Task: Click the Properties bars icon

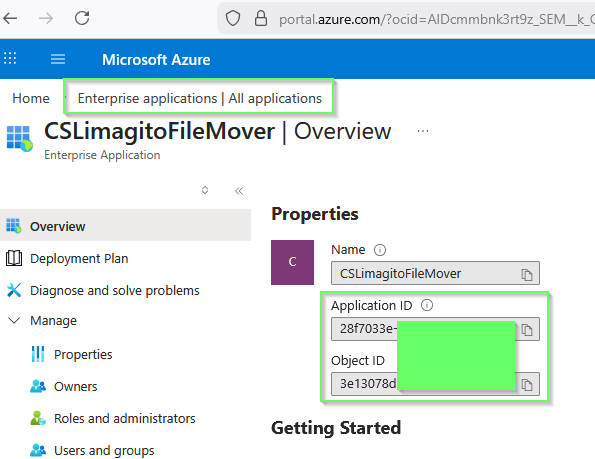Action: (x=38, y=354)
